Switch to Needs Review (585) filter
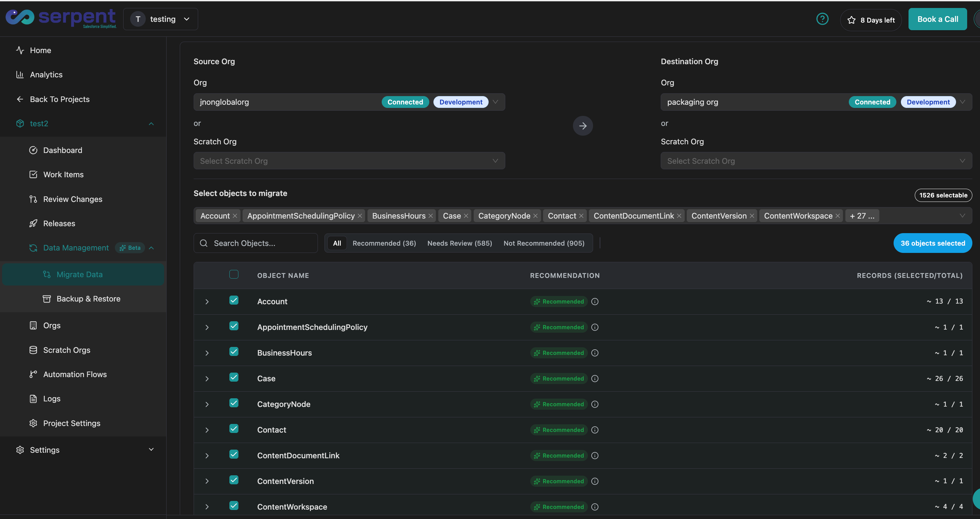Viewport: 980px width, 519px height. point(459,243)
